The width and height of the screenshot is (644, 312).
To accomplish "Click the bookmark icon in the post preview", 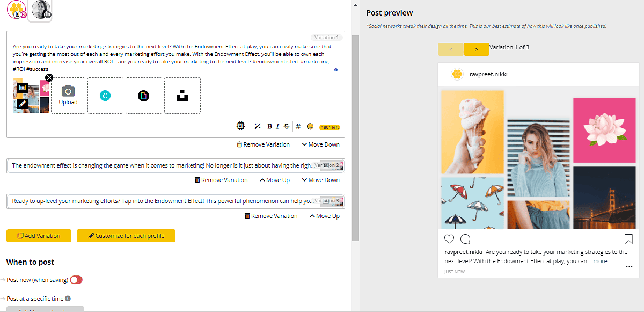I will tap(628, 238).
